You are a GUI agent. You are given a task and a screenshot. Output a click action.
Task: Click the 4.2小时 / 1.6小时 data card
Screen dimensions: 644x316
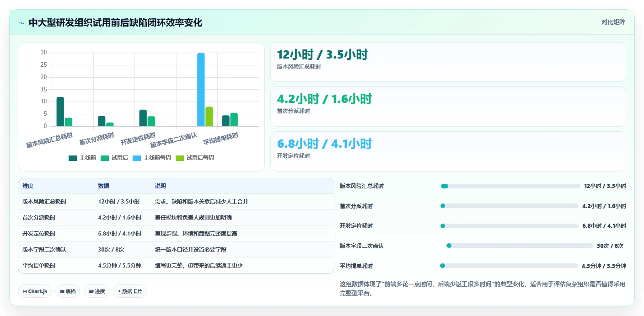coord(448,106)
